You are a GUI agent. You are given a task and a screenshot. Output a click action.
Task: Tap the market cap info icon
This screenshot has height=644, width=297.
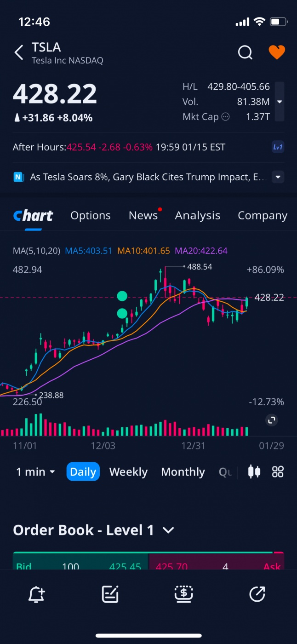tap(225, 117)
